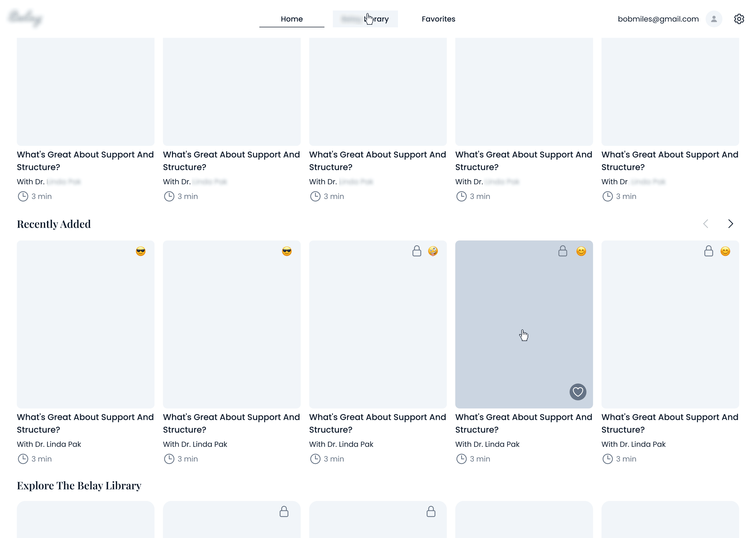The width and height of the screenshot is (756, 538).
Task: Click the Belay logo
Action: coord(25,18)
